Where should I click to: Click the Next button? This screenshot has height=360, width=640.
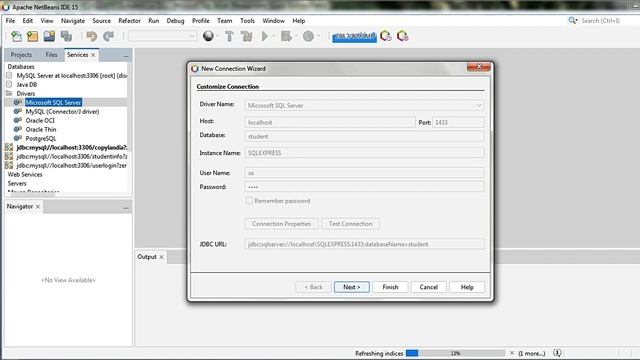[351, 287]
